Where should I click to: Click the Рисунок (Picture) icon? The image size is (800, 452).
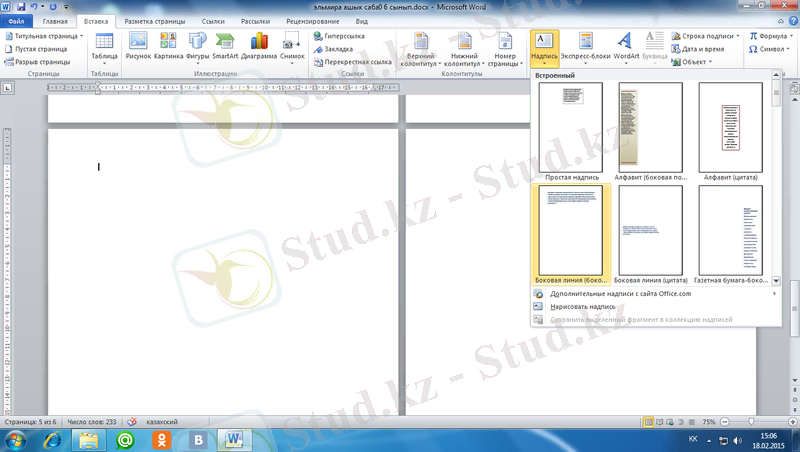138,46
